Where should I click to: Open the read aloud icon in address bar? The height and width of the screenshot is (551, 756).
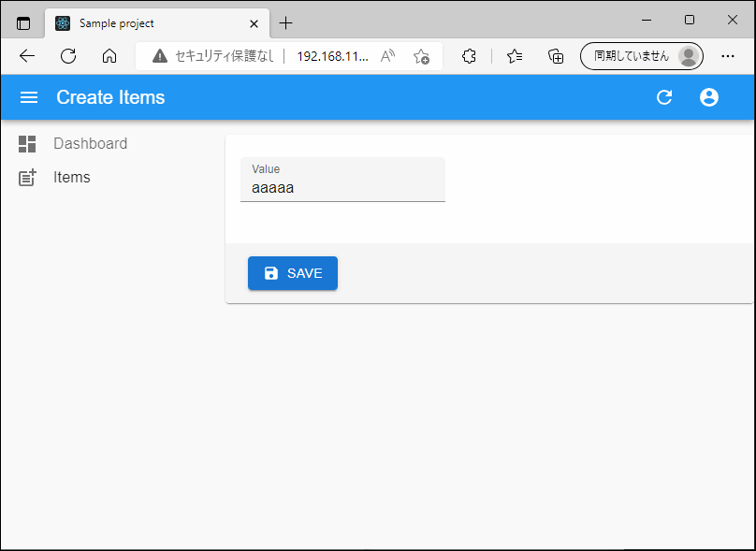(x=387, y=56)
